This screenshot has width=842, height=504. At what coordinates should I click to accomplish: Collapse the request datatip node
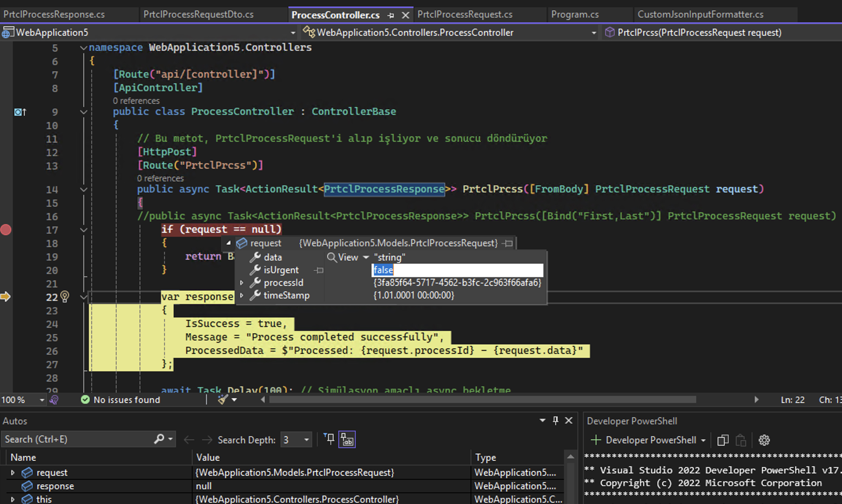(x=229, y=243)
